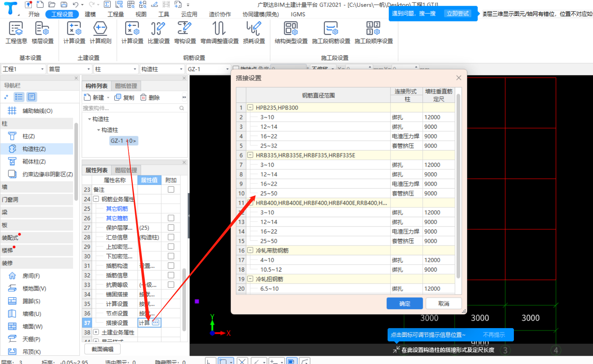Toggle 附加 checkbox for 汇总信息 row
The image size is (593, 364).
click(171, 237)
